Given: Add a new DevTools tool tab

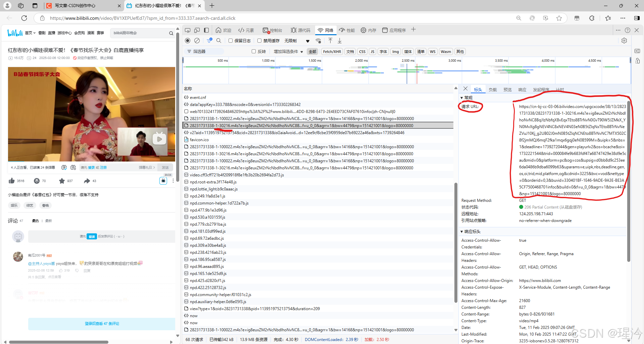Looking at the screenshot, I should 413,30.
